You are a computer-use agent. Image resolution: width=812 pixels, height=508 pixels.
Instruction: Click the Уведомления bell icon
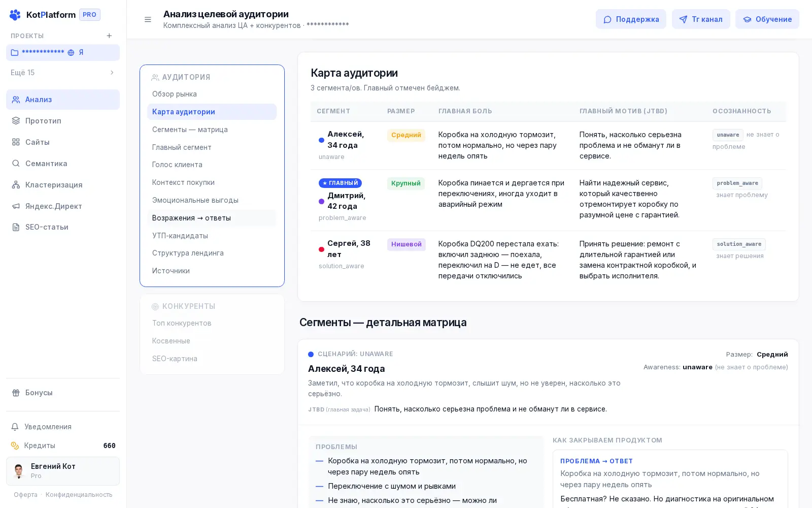[15, 427]
